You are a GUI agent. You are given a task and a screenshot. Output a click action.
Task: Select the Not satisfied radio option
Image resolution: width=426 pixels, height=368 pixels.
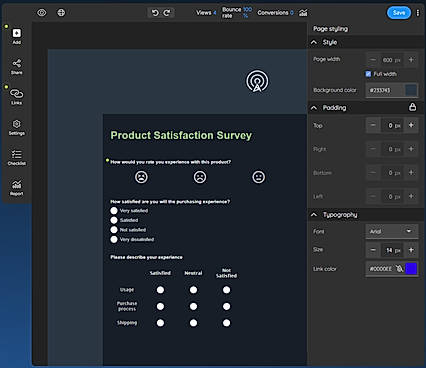(x=114, y=230)
